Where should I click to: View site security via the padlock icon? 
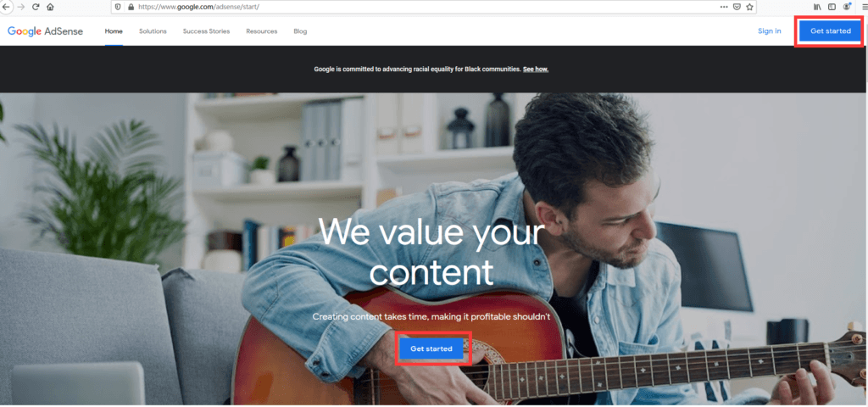point(131,7)
